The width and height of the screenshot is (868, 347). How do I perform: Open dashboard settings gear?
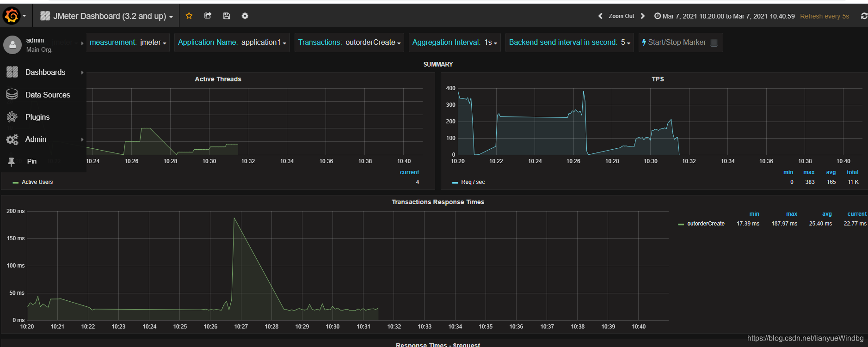(245, 16)
